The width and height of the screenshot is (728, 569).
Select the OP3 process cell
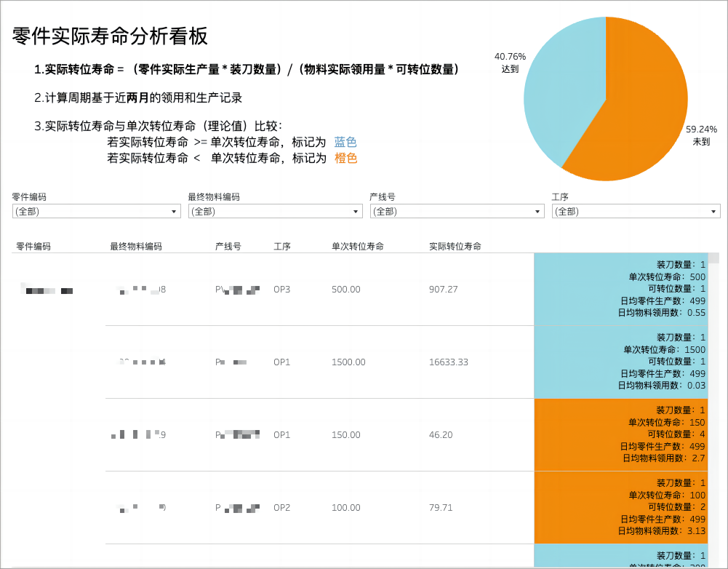[x=282, y=290]
